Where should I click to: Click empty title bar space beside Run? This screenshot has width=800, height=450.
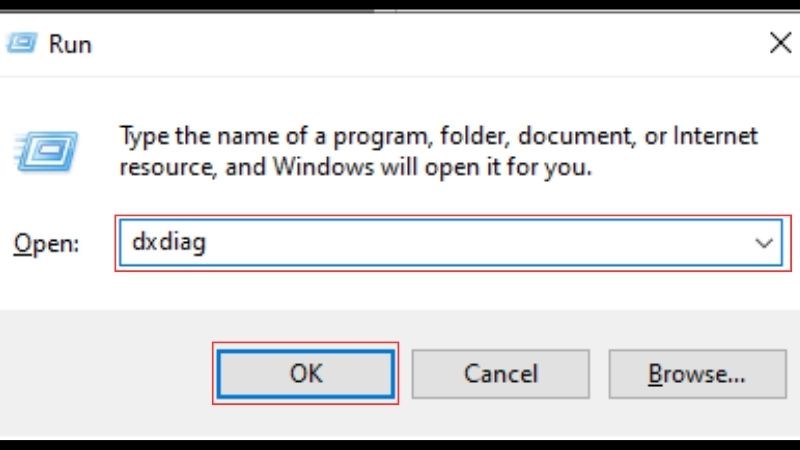400,44
